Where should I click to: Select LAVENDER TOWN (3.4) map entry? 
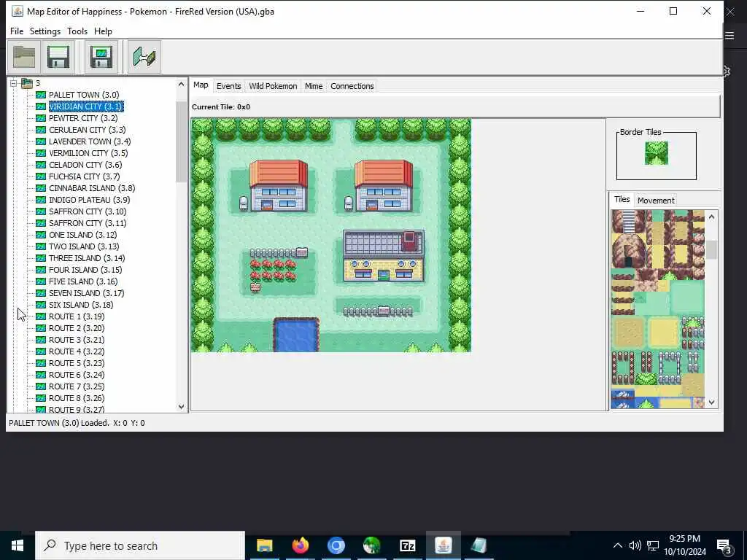coord(90,141)
